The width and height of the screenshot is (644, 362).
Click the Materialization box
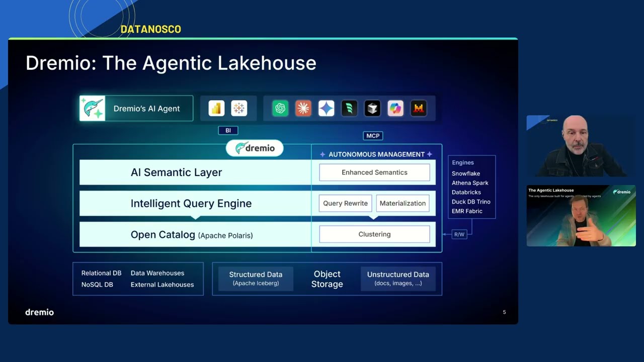point(403,203)
